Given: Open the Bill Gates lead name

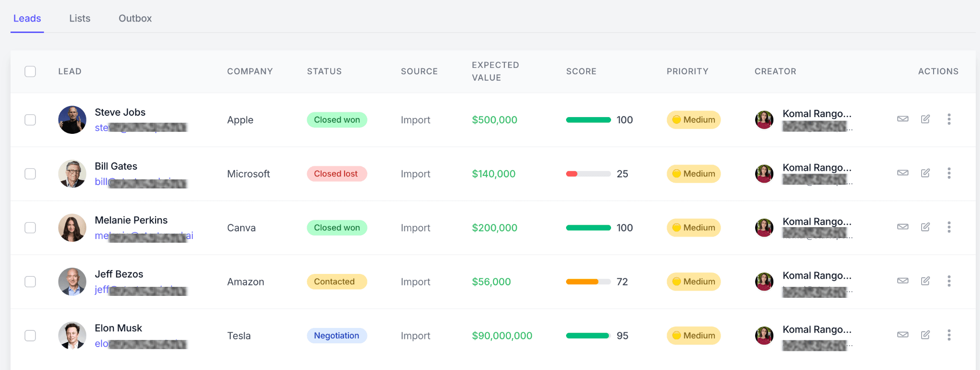Looking at the screenshot, I should 116,166.
